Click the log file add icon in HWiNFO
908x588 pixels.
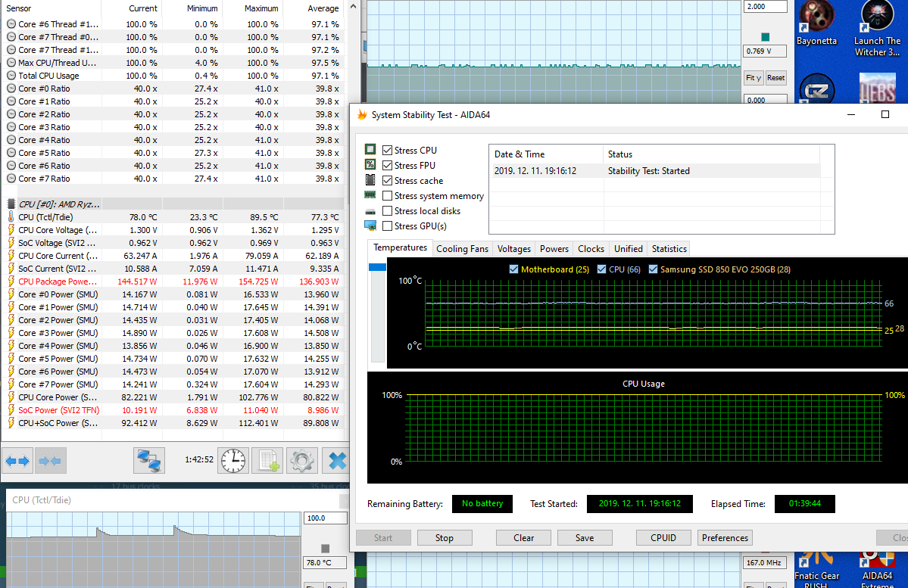(x=268, y=461)
